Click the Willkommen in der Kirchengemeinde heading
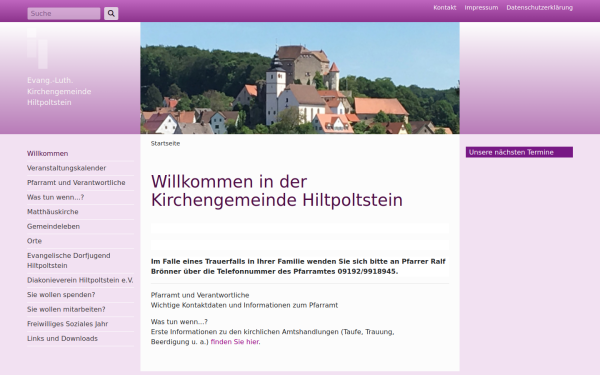600x375 pixels. tap(277, 191)
